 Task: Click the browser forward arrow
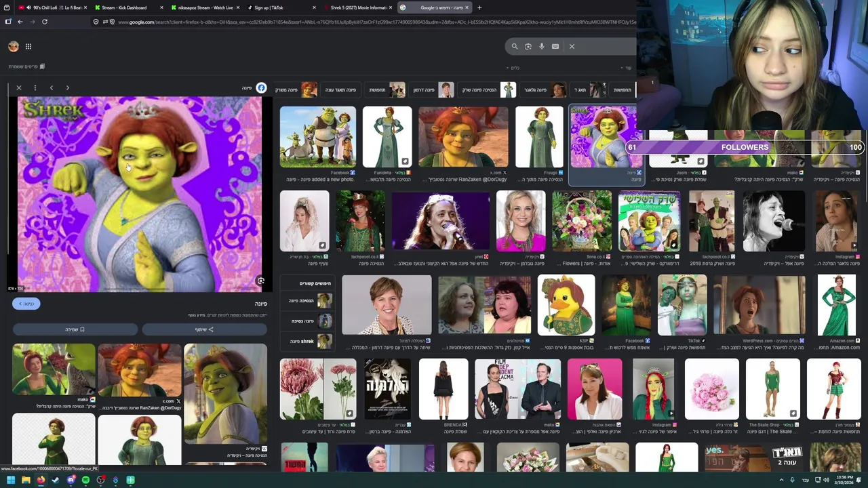point(32,22)
